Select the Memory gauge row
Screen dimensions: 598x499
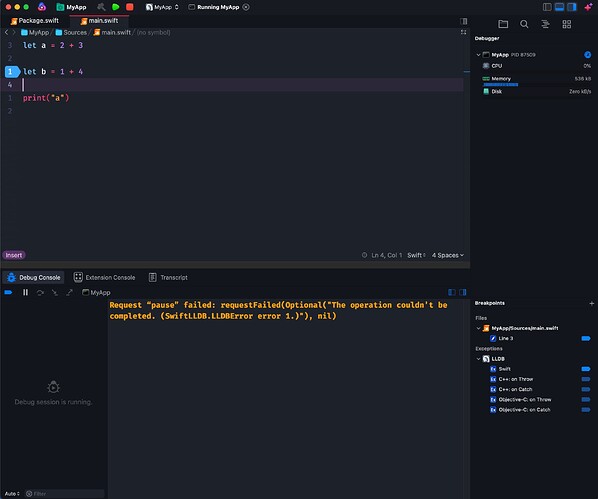click(x=536, y=79)
